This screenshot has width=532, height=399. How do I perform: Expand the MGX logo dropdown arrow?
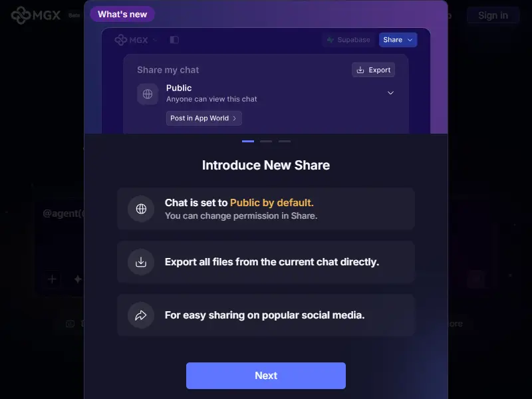pyautogui.click(x=155, y=41)
